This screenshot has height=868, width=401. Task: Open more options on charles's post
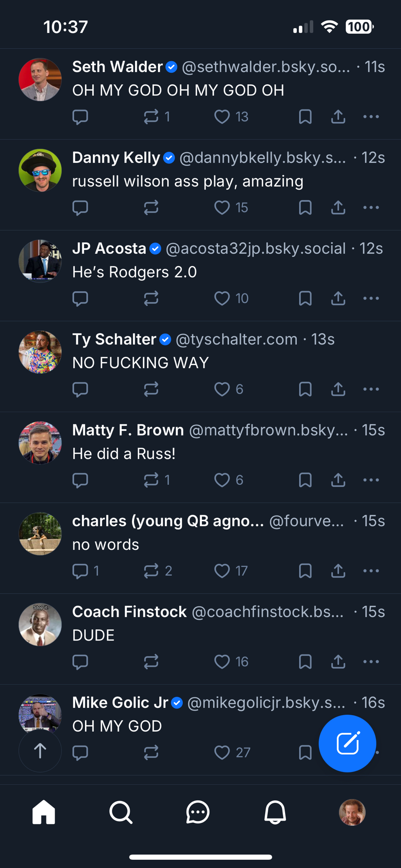[371, 571]
